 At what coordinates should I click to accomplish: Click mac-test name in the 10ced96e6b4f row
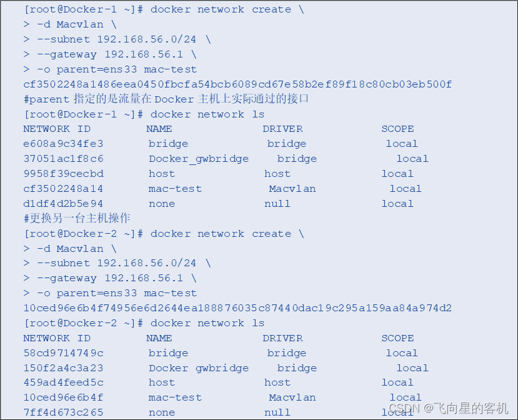(x=175, y=397)
